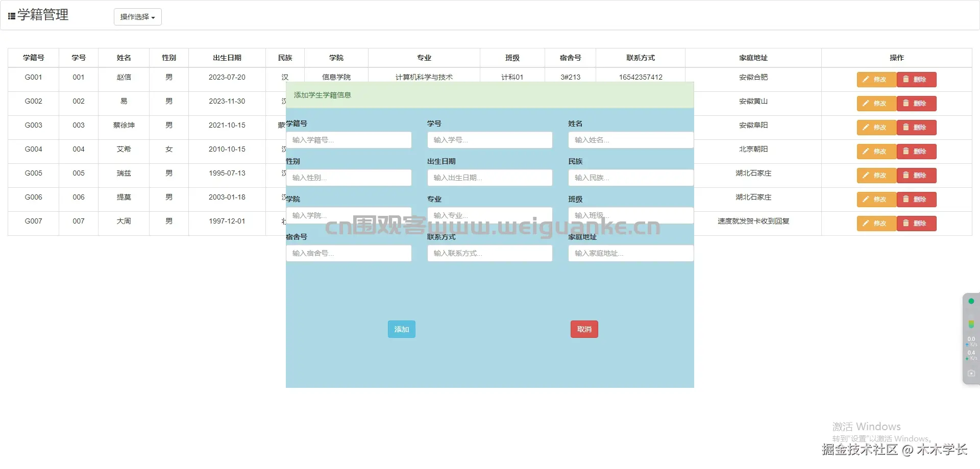Open the 操作选择 dropdown menu
Screen dimensions: 980x469
tap(137, 17)
